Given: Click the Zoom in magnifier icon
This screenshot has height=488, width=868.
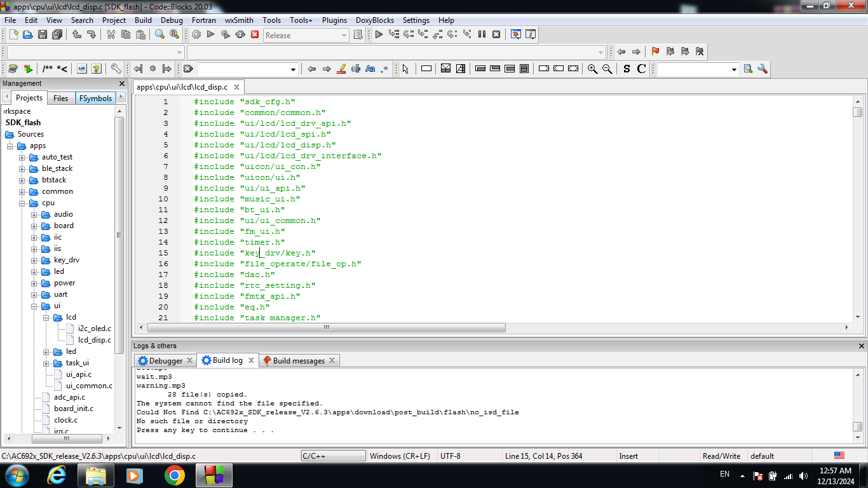Looking at the screenshot, I should click(x=592, y=69).
